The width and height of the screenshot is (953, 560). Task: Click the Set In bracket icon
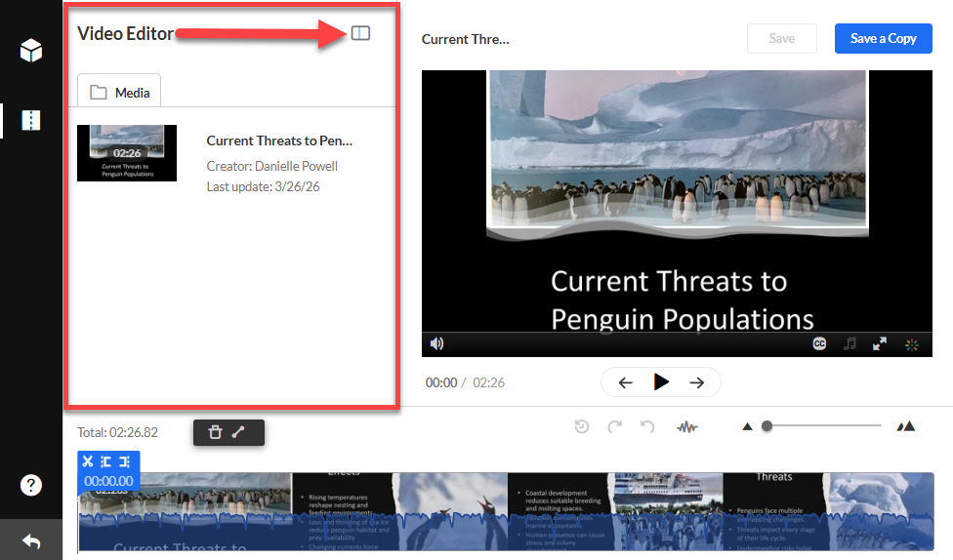coord(105,461)
